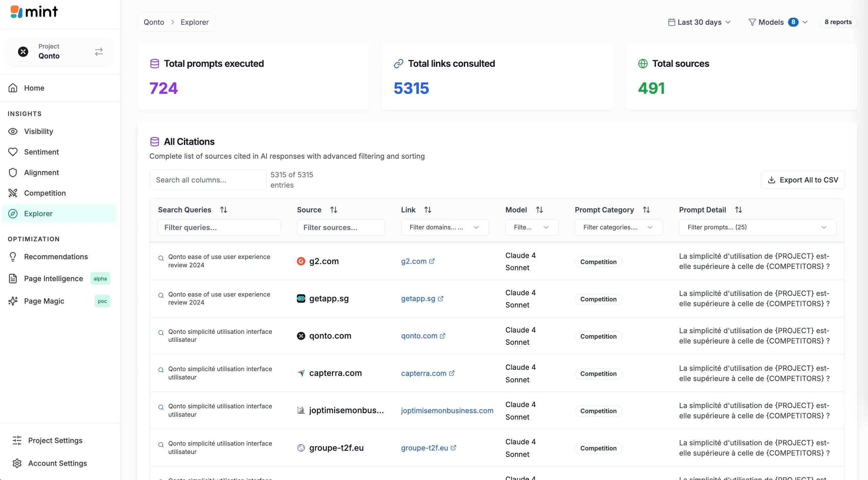The image size is (868, 480).
Task: Click the getapp.sg source favicon
Action: click(301, 298)
